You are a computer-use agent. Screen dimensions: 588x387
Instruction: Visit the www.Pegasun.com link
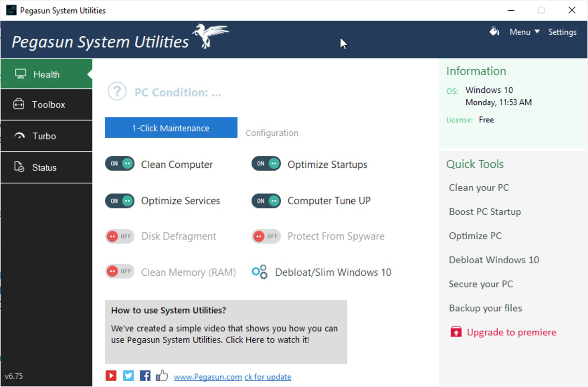click(208, 377)
